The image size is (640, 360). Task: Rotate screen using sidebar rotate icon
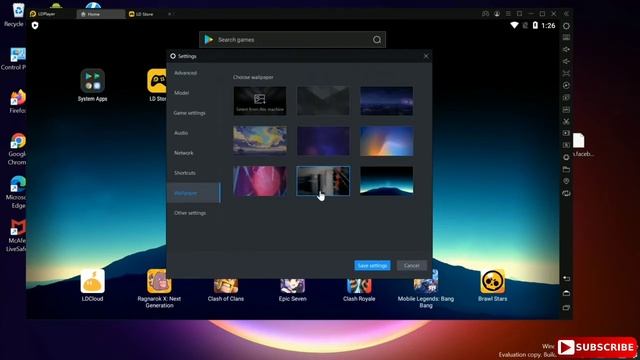(x=566, y=193)
